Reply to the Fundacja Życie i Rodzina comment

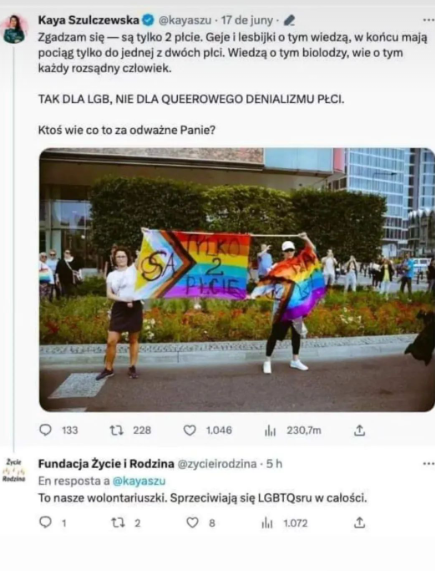point(46,523)
